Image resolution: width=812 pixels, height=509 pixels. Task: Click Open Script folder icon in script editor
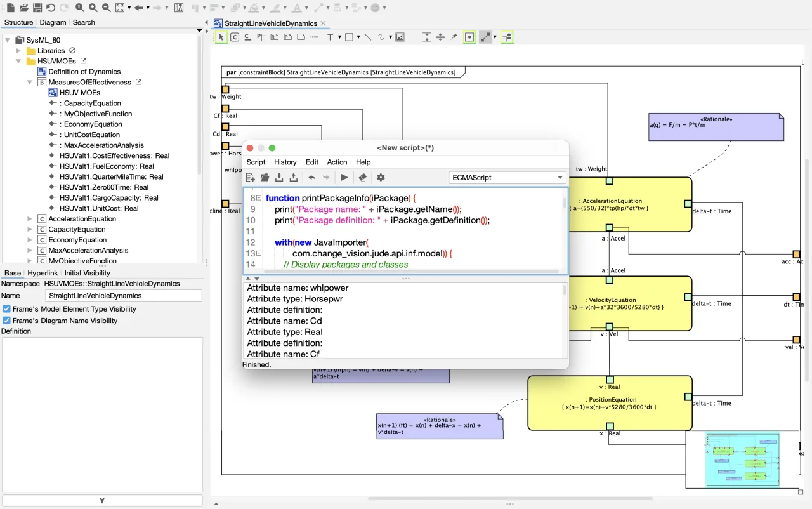tap(265, 178)
